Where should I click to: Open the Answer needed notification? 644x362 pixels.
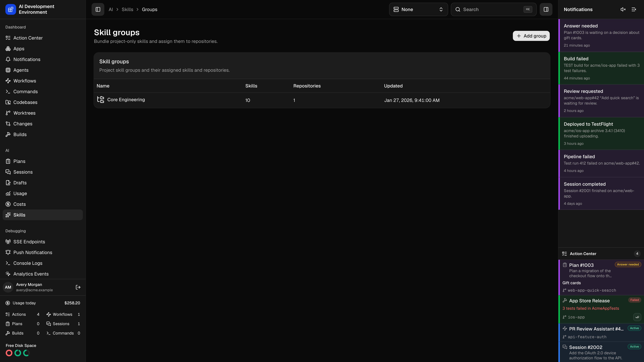(601, 36)
